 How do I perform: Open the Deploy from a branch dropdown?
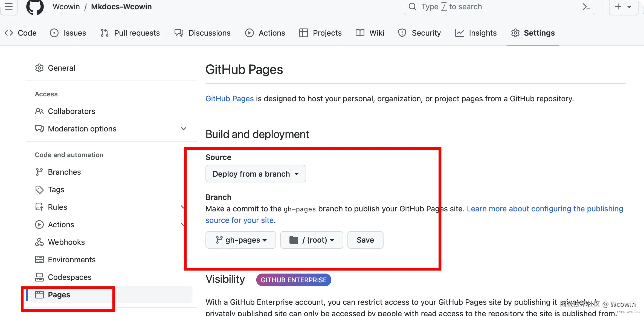[256, 174]
